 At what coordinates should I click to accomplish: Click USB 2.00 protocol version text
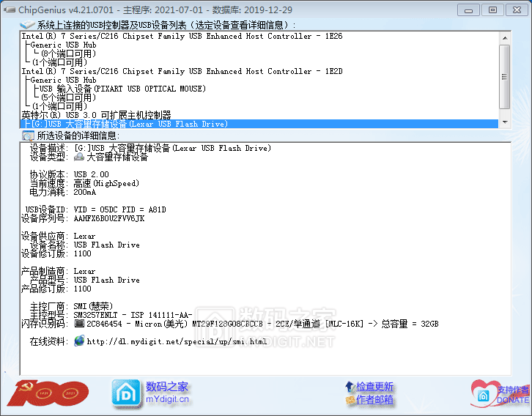point(92,174)
